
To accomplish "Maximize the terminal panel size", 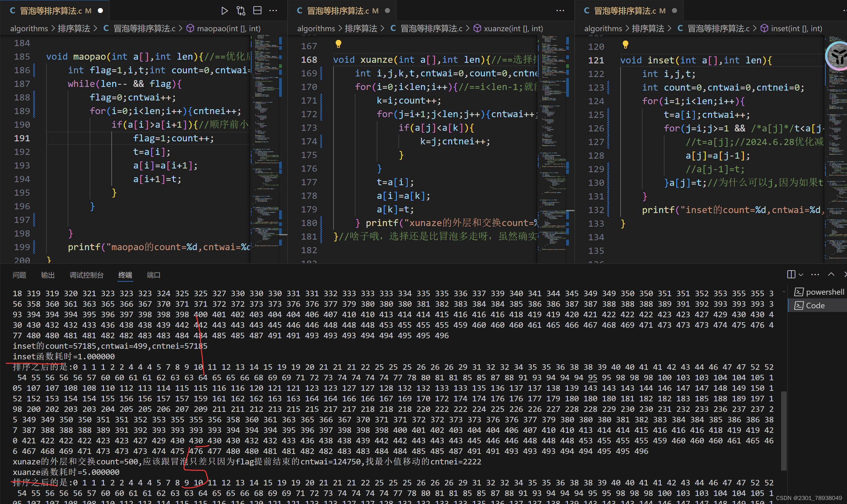I will [x=831, y=274].
